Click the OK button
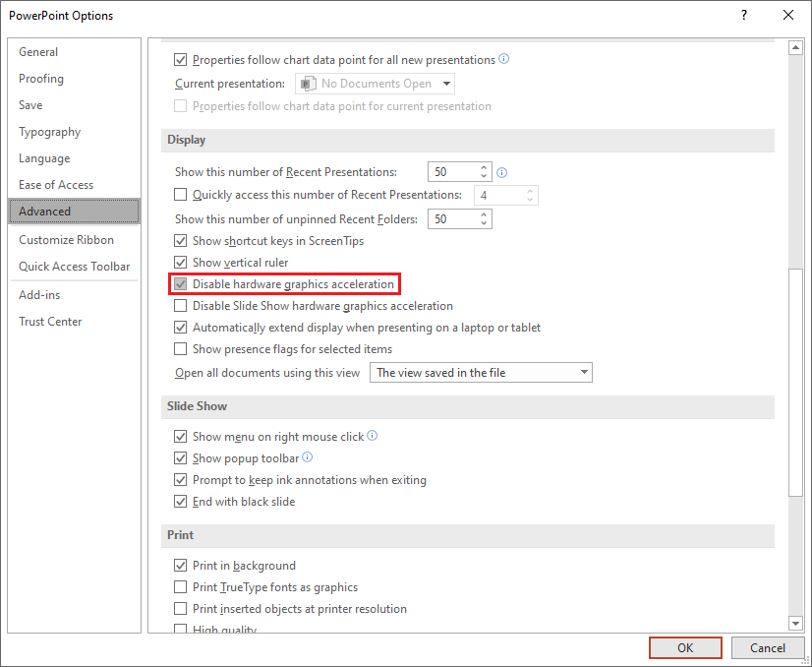 [685, 648]
